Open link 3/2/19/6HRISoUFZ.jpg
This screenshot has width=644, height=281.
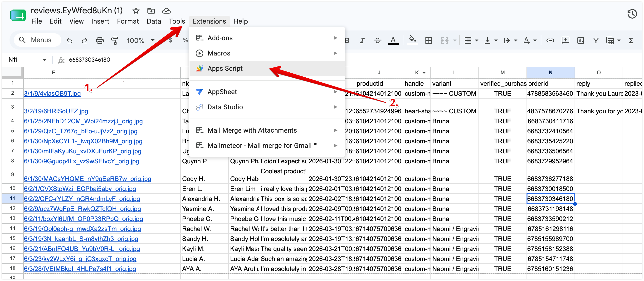coord(56,111)
